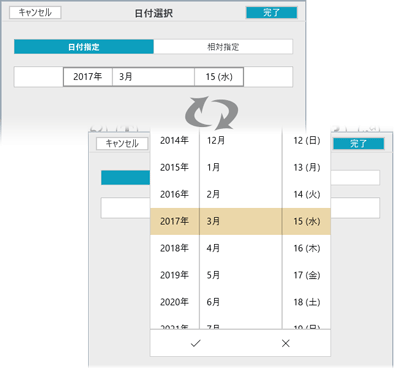Select 14 (火) in the day column
This screenshot has width=400, height=373.
click(x=306, y=194)
